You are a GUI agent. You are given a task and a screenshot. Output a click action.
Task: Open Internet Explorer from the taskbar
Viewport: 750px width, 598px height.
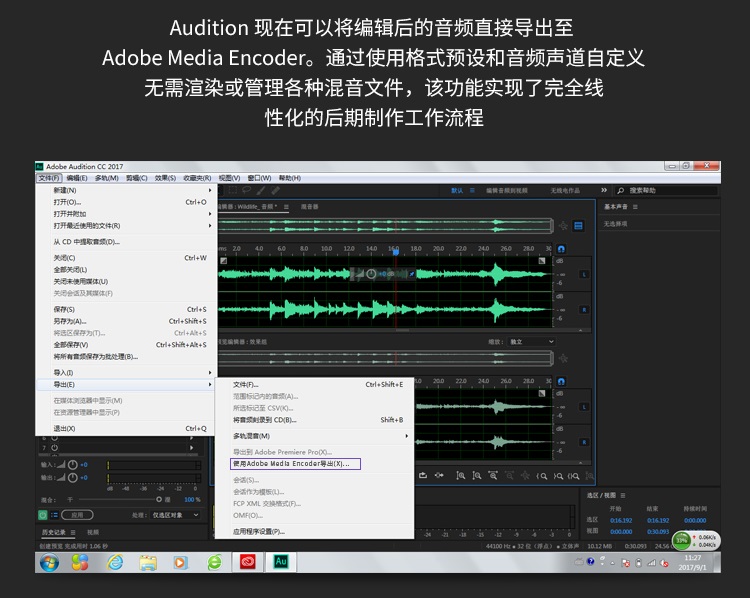(x=115, y=562)
